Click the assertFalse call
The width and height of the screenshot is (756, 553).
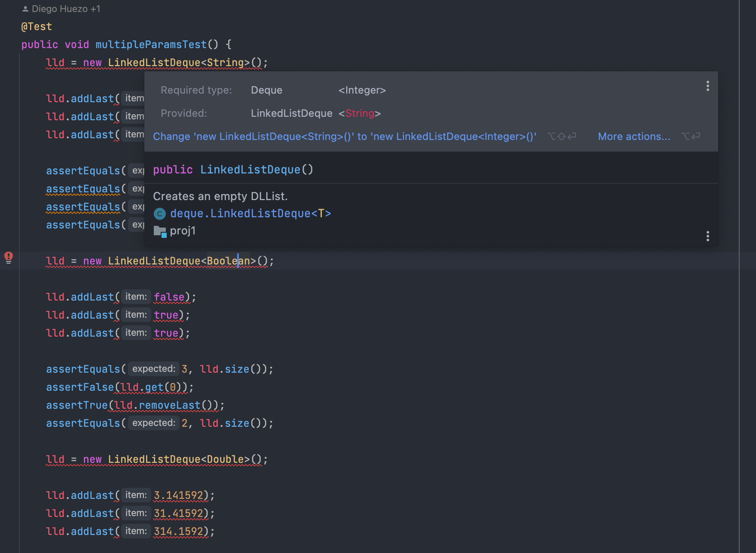(80, 387)
